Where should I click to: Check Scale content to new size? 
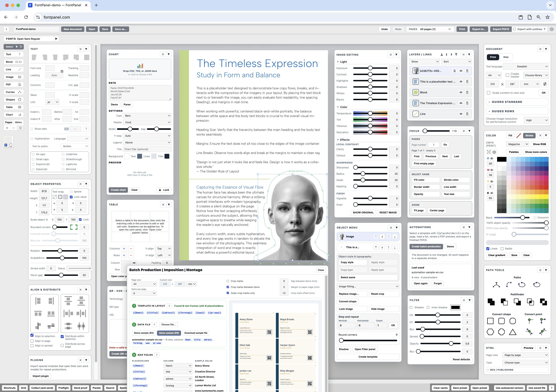(x=488, y=93)
